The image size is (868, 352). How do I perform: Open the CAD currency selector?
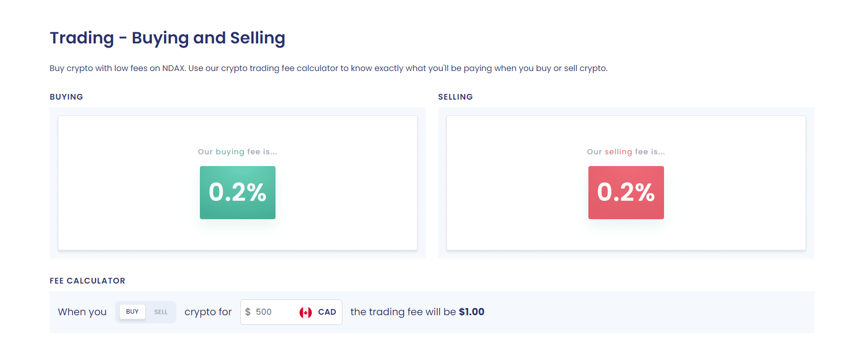coord(318,312)
